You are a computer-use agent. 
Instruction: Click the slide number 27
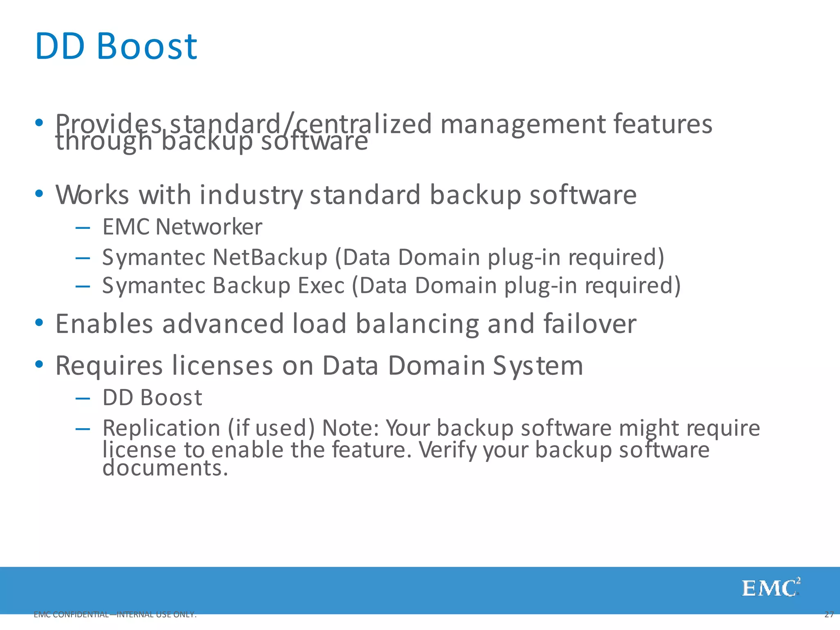(x=829, y=614)
